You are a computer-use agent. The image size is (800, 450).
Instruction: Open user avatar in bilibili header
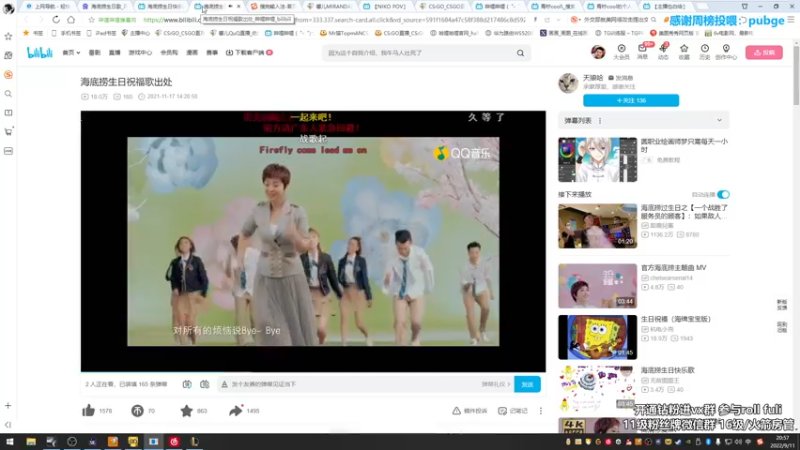click(x=598, y=52)
